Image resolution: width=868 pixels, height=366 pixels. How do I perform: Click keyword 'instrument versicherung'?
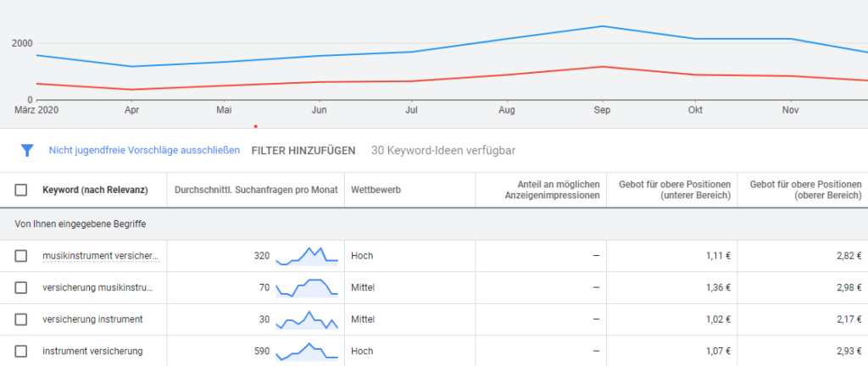[x=92, y=351]
